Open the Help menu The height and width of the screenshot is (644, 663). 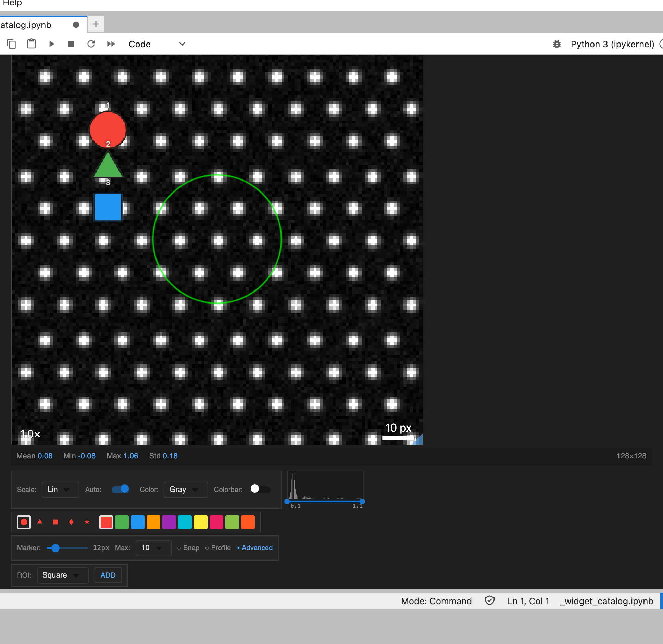tap(12, 3)
